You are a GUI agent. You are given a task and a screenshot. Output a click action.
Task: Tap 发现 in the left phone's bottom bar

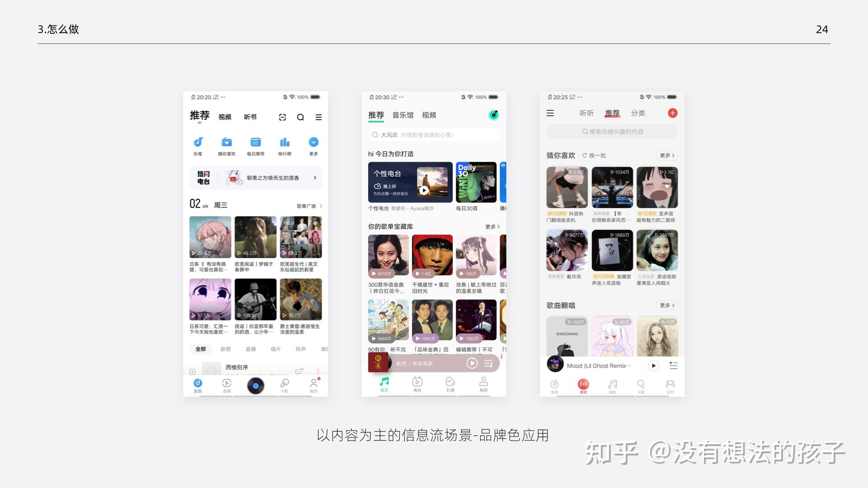(198, 386)
